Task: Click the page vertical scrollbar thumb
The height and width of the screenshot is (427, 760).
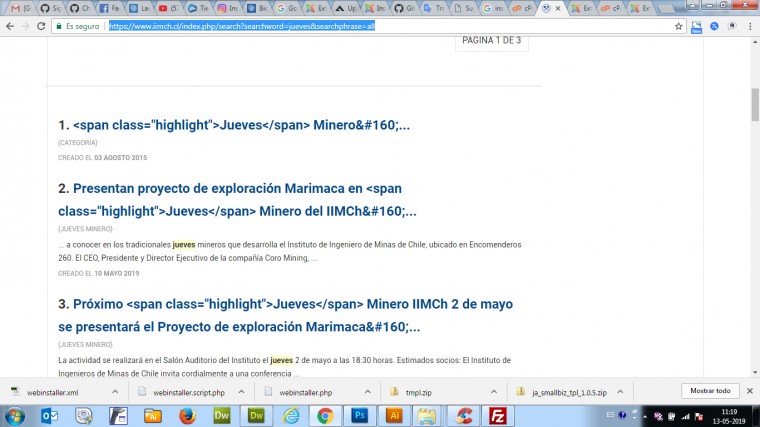Action: click(x=755, y=105)
